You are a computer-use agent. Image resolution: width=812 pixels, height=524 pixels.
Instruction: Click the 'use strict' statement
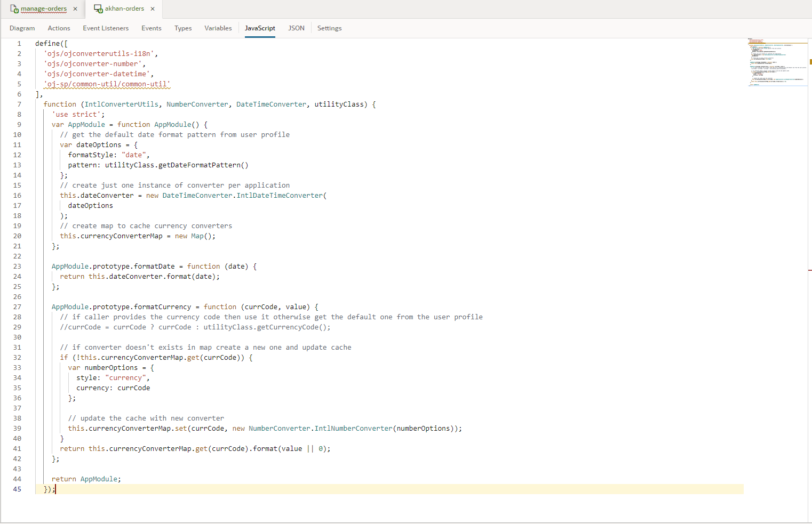click(x=78, y=115)
